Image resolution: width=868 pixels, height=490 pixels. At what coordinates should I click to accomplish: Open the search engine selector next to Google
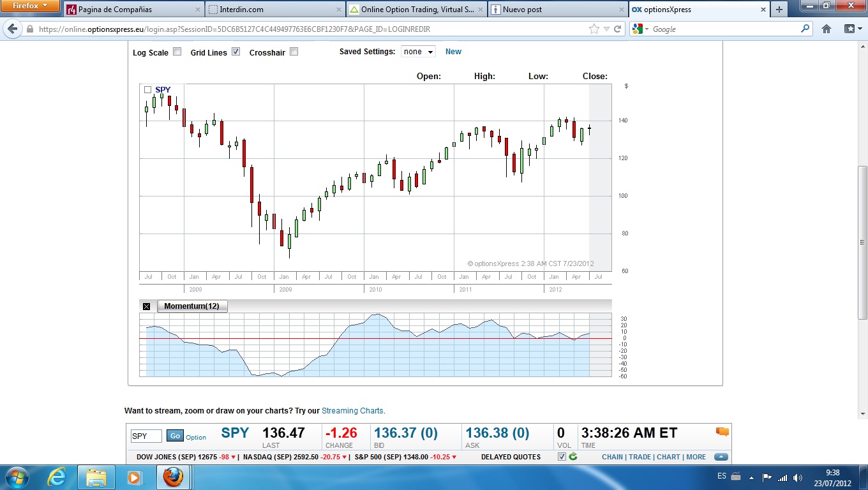coord(640,29)
